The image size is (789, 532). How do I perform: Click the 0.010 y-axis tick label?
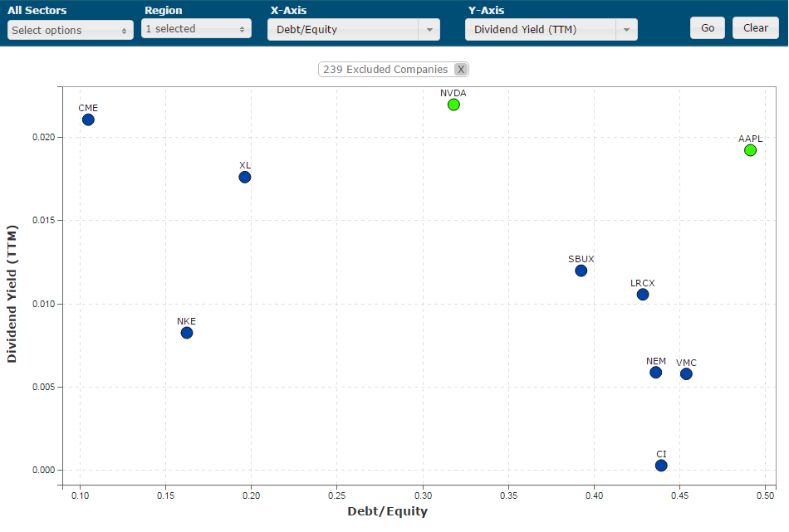tap(44, 304)
